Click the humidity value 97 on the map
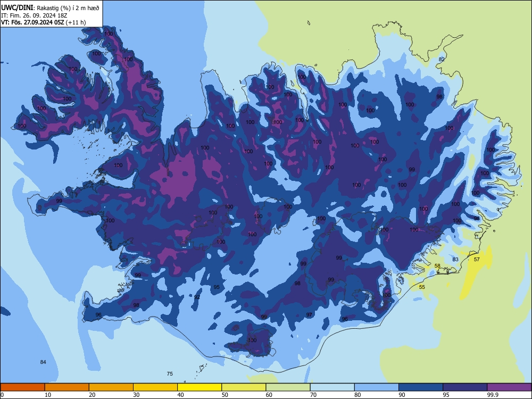 [x=309, y=315]
